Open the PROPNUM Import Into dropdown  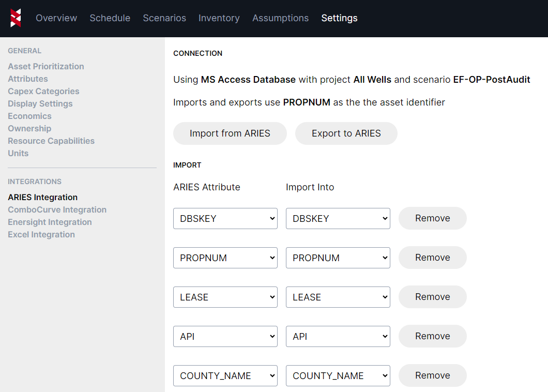[x=338, y=258]
